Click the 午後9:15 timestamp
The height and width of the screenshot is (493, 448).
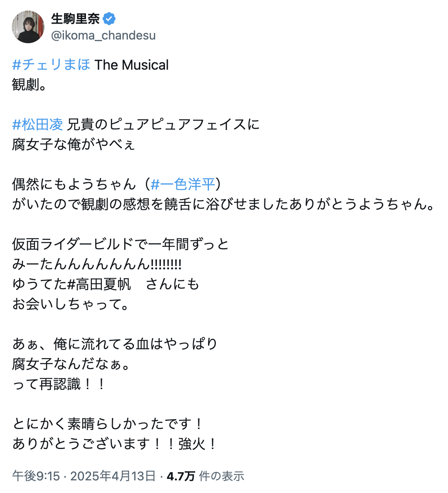[36, 476]
